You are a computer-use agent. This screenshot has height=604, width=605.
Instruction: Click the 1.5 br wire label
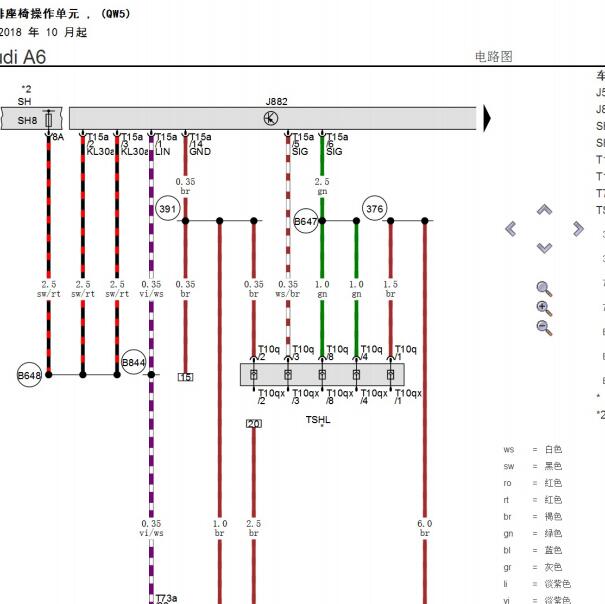coord(390,289)
